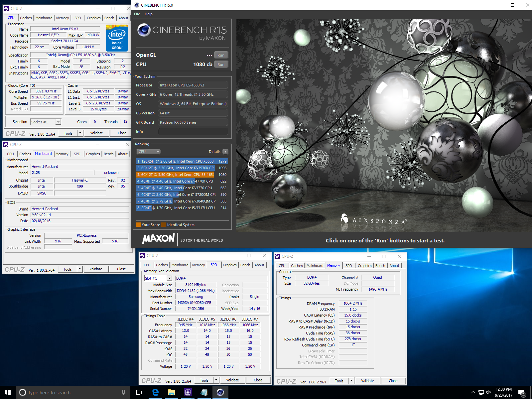Image resolution: width=532 pixels, height=399 pixels.
Task: Open Task View from the taskbar
Action: (x=138, y=392)
